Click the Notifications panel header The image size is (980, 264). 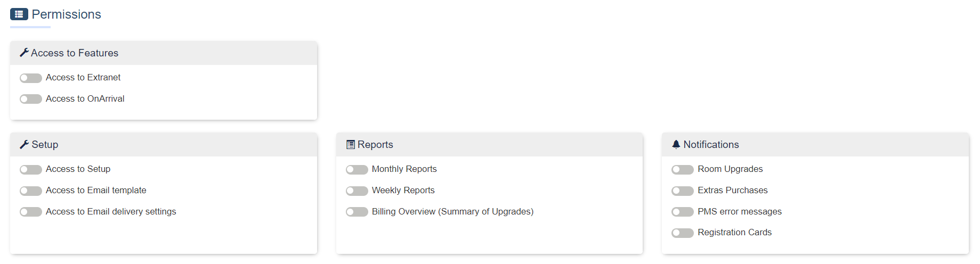point(815,145)
